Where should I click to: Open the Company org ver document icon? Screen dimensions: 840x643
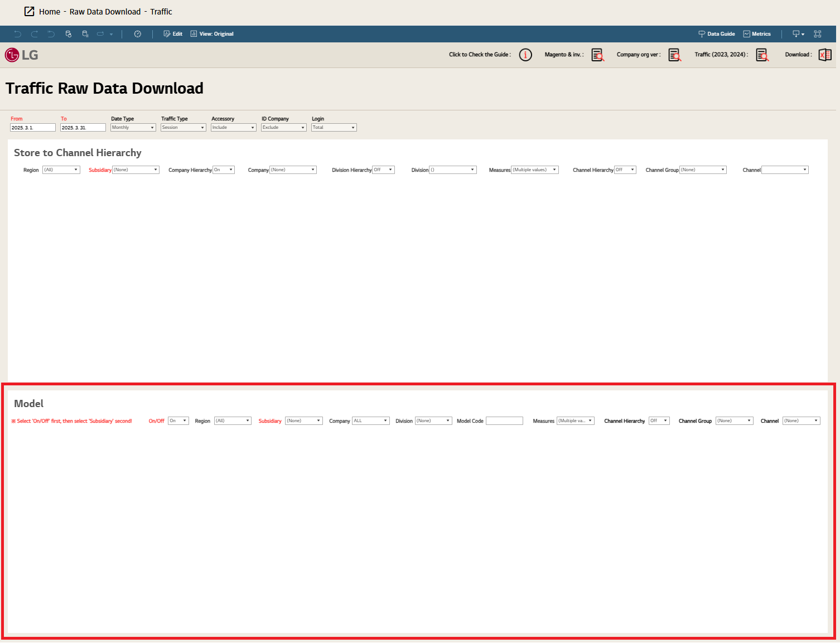(x=674, y=55)
